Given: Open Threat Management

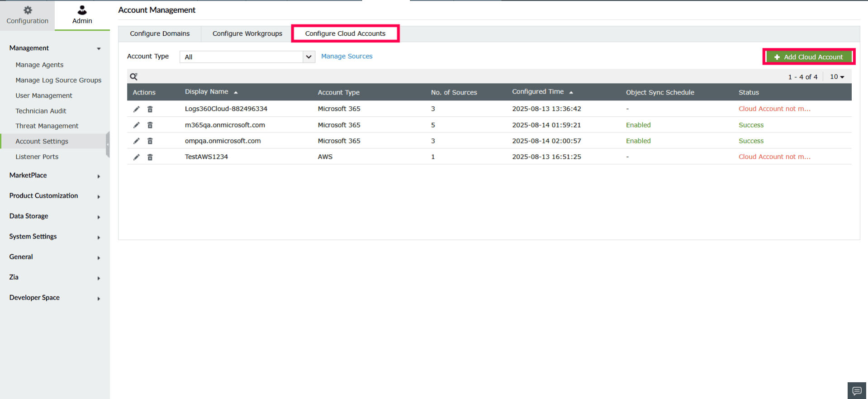Looking at the screenshot, I should coord(47,126).
